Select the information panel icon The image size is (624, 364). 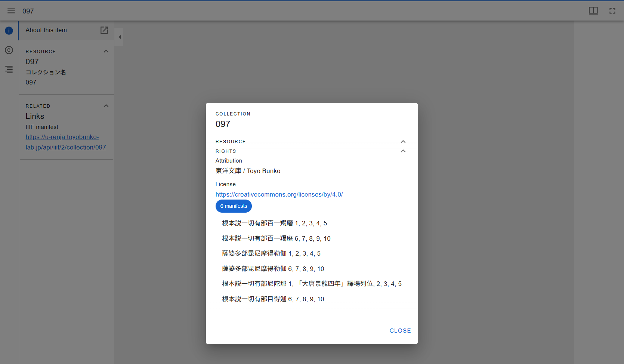point(9,31)
